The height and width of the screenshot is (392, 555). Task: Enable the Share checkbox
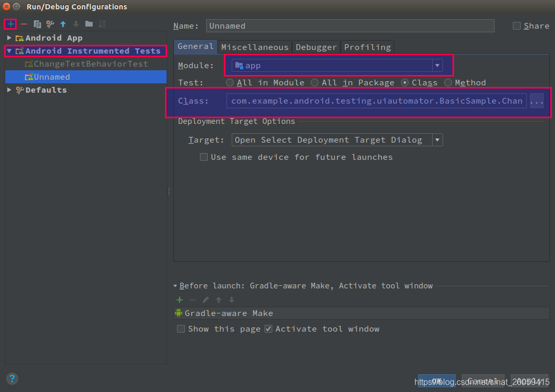click(516, 26)
